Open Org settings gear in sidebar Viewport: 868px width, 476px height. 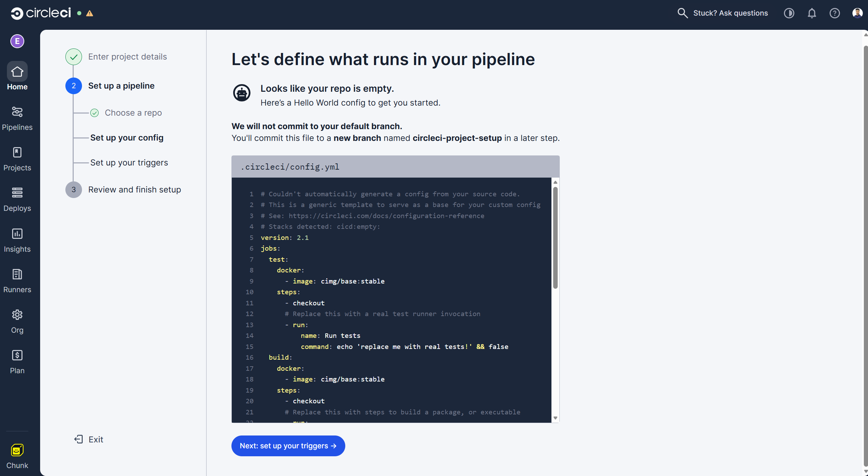click(x=17, y=322)
